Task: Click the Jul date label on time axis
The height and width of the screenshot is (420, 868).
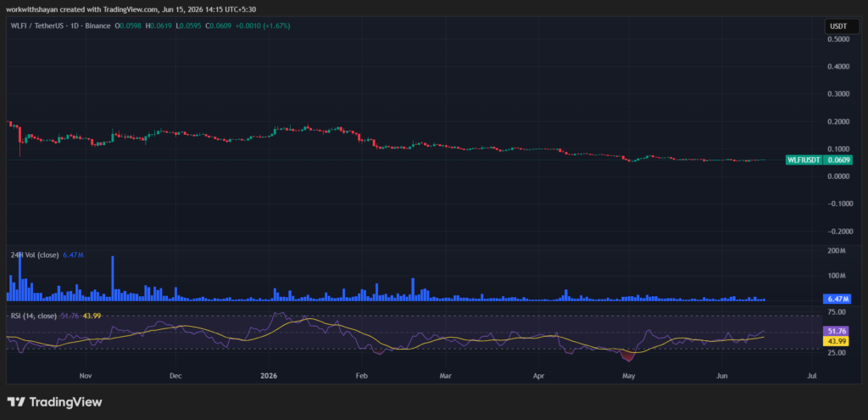Action: coord(812,376)
